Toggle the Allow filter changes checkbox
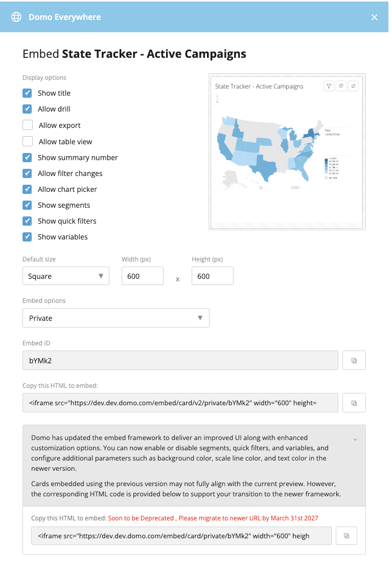 pyautogui.click(x=27, y=173)
